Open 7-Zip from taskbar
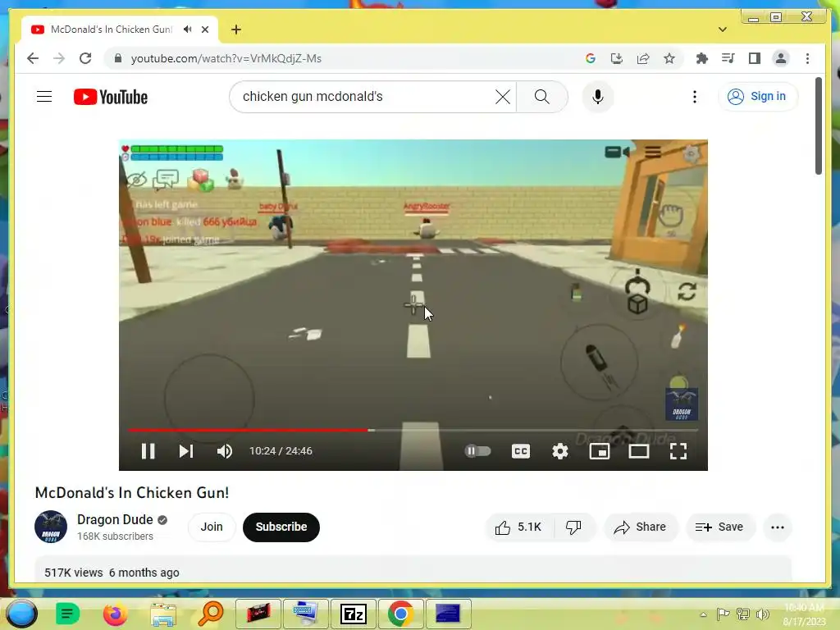The height and width of the screenshot is (630, 840). [x=354, y=614]
